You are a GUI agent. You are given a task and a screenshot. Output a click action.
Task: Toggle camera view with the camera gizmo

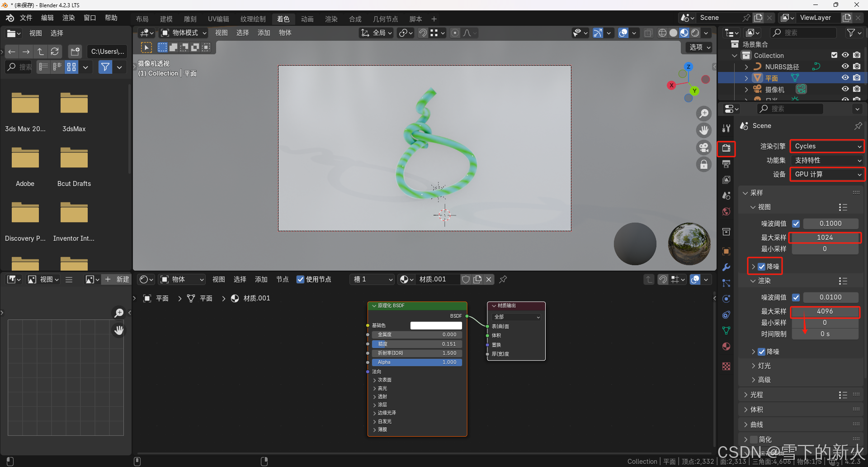pyautogui.click(x=704, y=147)
